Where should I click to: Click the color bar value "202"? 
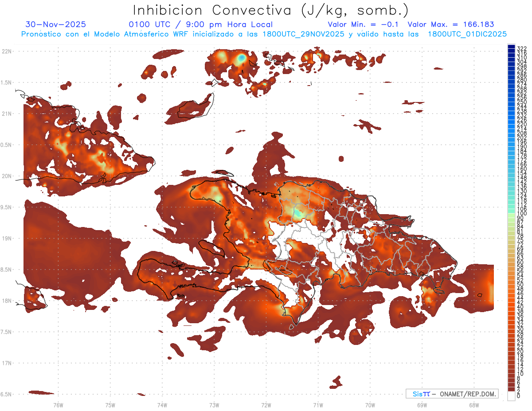point(521,137)
